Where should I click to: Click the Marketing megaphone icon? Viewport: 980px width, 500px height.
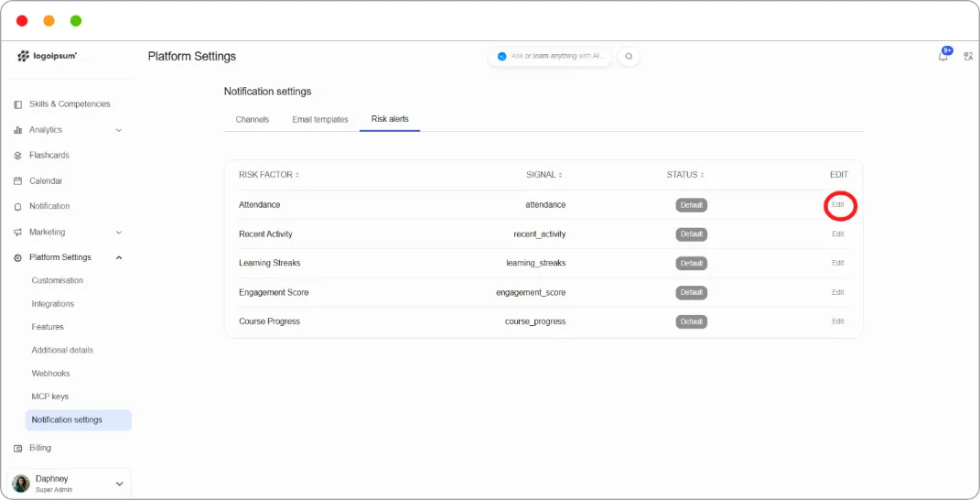click(17, 233)
